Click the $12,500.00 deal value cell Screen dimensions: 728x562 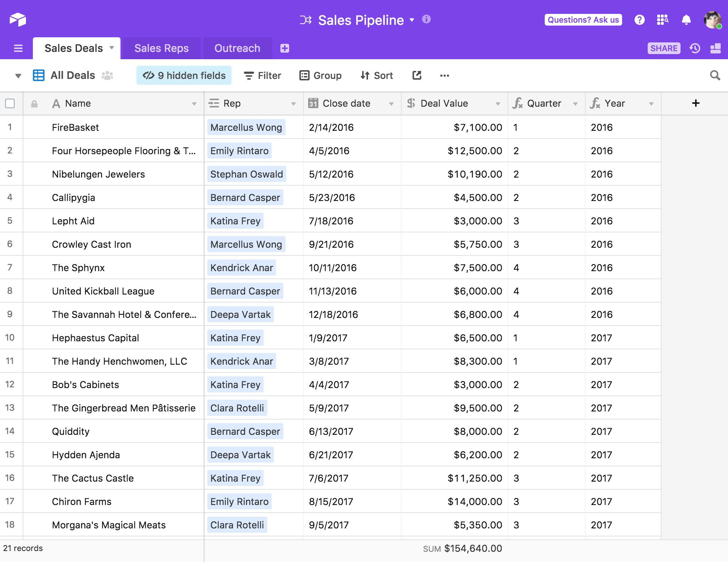(454, 151)
